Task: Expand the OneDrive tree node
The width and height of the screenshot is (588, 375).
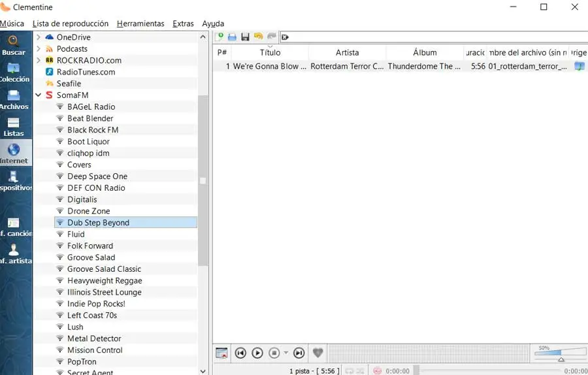Action: point(39,37)
